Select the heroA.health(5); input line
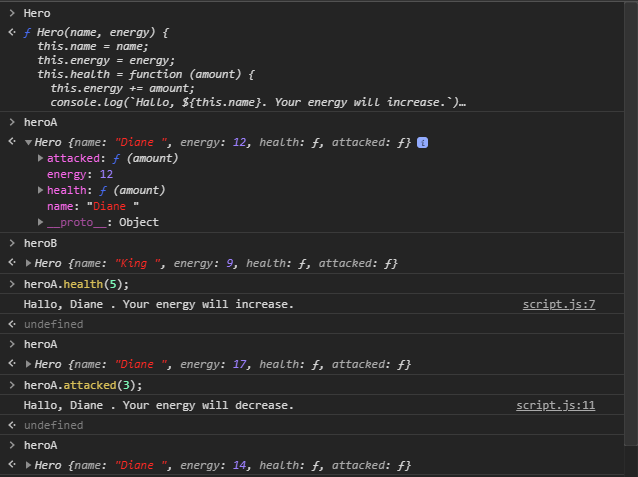The width and height of the screenshot is (638, 477). click(x=76, y=284)
